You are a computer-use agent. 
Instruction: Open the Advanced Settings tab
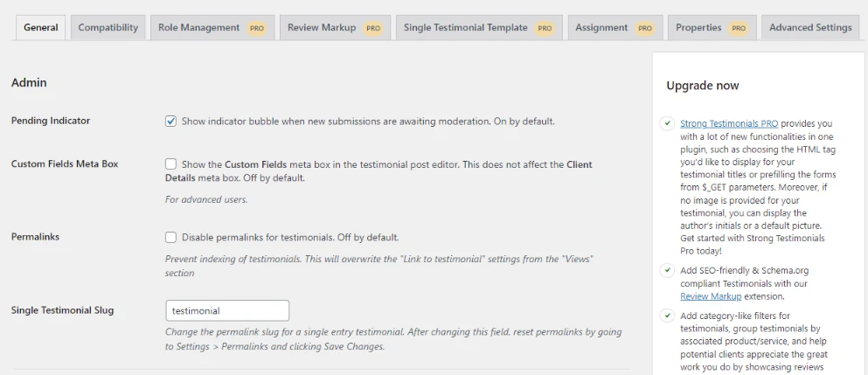(810, 27)
